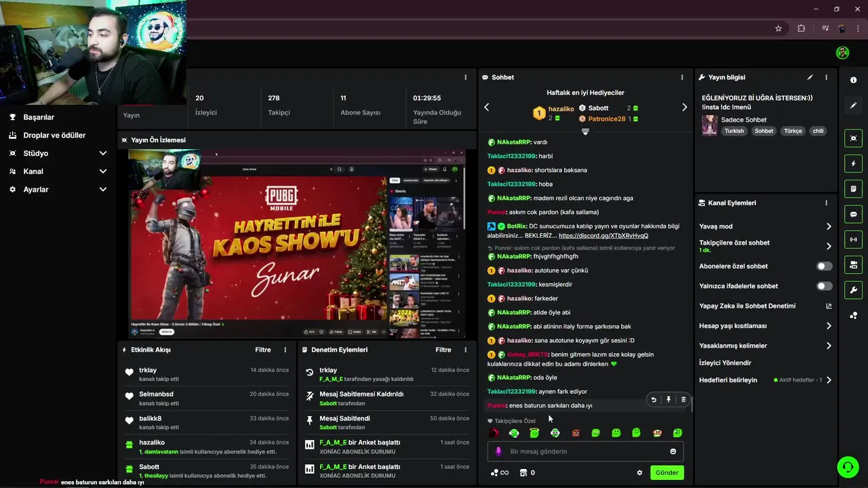Click the Mesaj Sabitlendi moderation entry

387,423
